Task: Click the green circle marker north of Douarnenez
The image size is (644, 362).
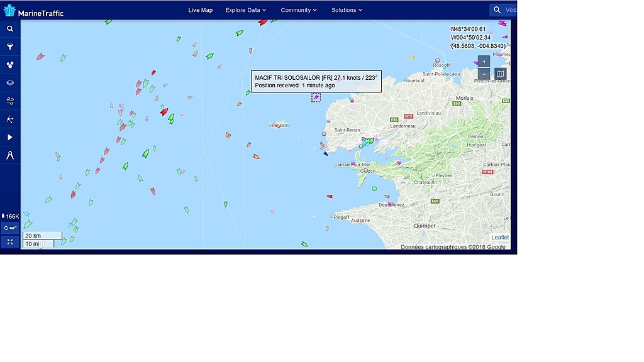Action: tap(374, 189)
